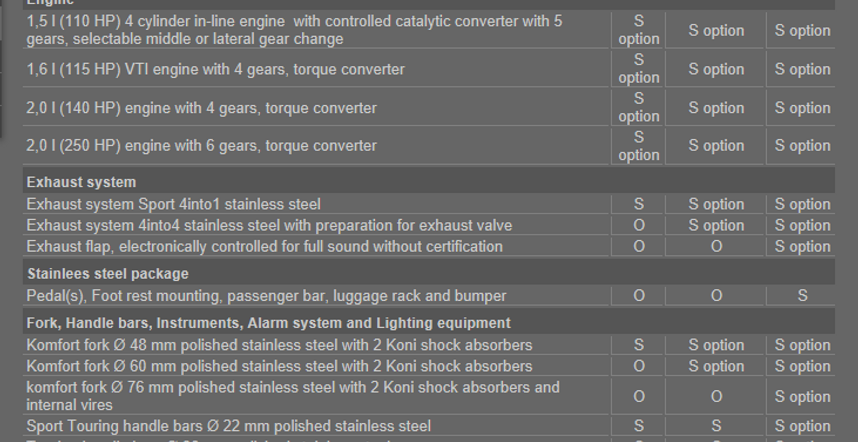Click the 1,5 l (110 HP) engine row text
This screenshot has height=442, width=858.
point(294,30)
